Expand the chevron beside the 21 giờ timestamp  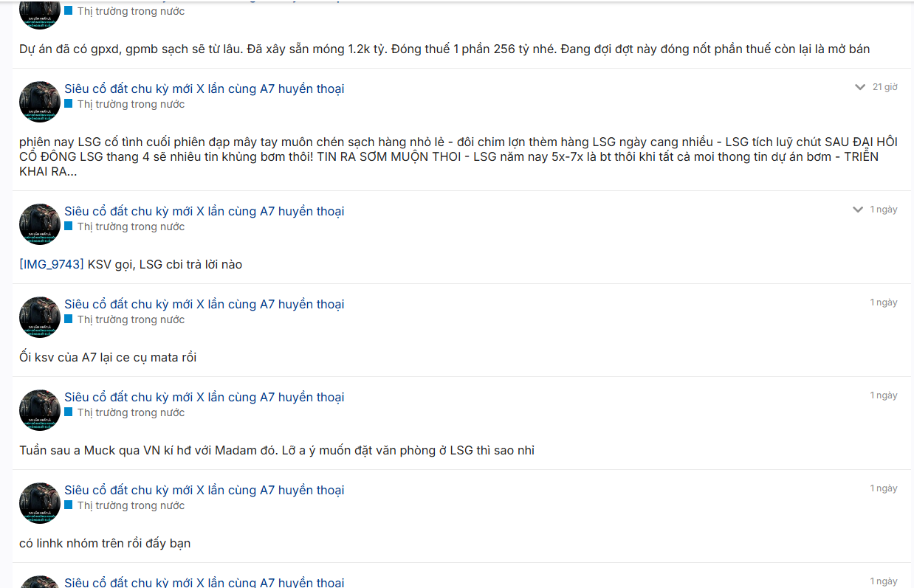pyautogui.click(x=859, y=87)
